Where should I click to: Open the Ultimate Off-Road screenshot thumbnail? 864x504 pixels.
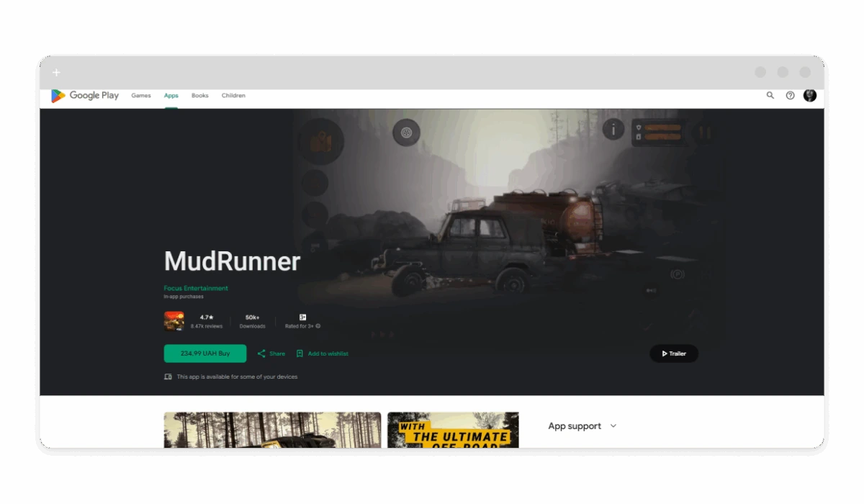pyautogui.click(x=453, y=430)
